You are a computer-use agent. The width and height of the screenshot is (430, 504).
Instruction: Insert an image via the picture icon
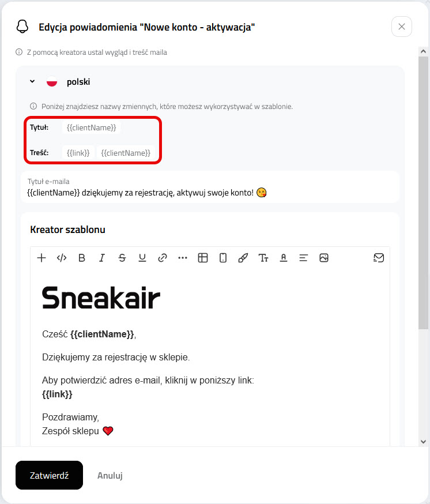(x=323, y=258)
